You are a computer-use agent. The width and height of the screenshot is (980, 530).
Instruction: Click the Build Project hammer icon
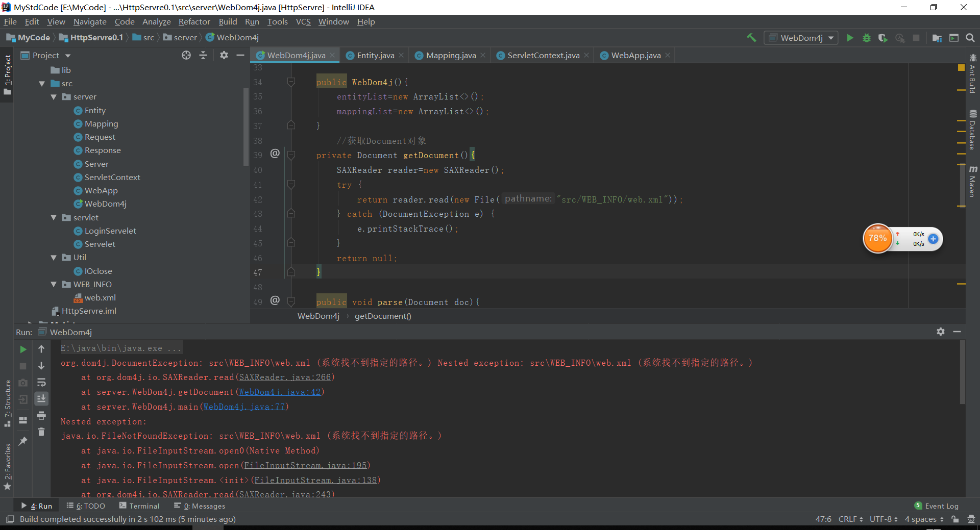pos(751,38)
